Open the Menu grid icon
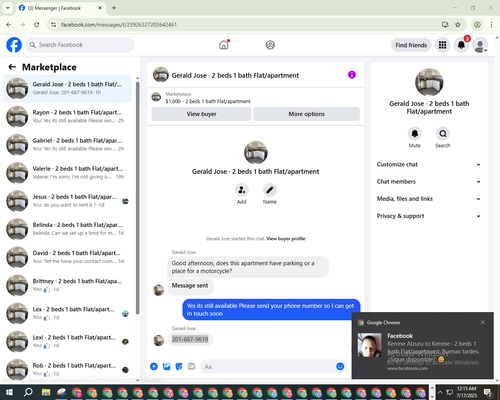Screen dimensions: 500x400 point(442,45)
